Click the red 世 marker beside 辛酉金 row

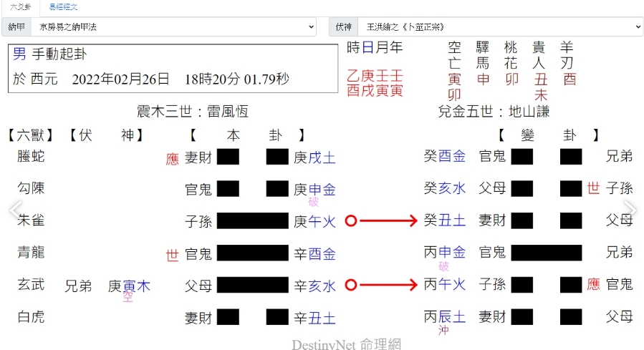pyautogui.click(x=172, y=255)
